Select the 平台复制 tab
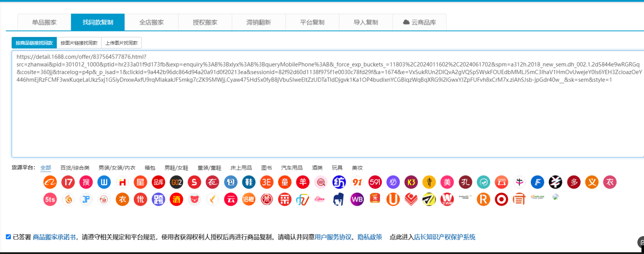 click(312, 22)
